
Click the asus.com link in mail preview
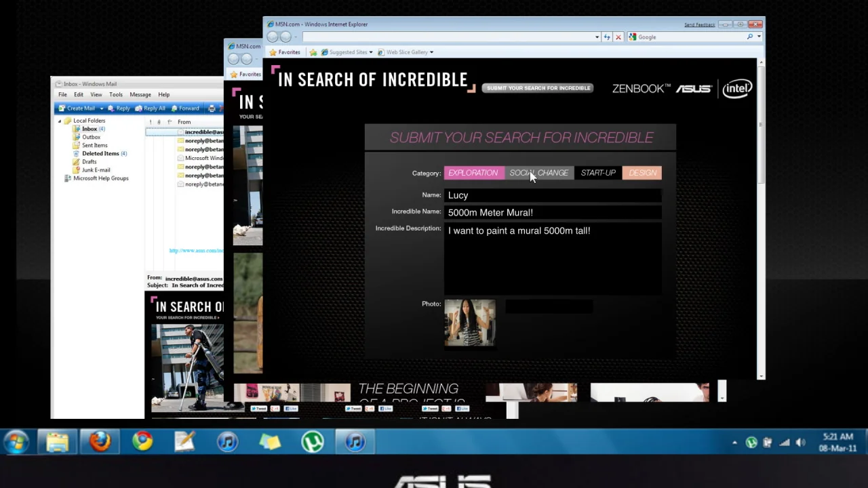(x=196, y=251)
